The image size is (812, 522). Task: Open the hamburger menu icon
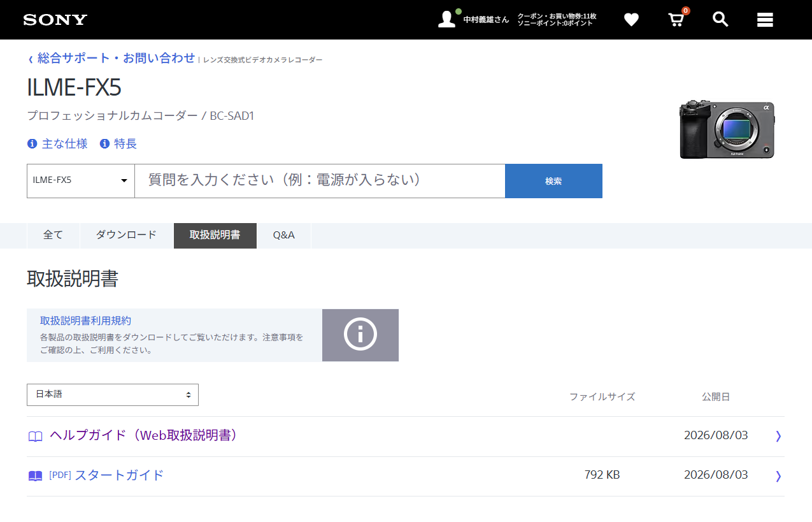pos(765,20)
